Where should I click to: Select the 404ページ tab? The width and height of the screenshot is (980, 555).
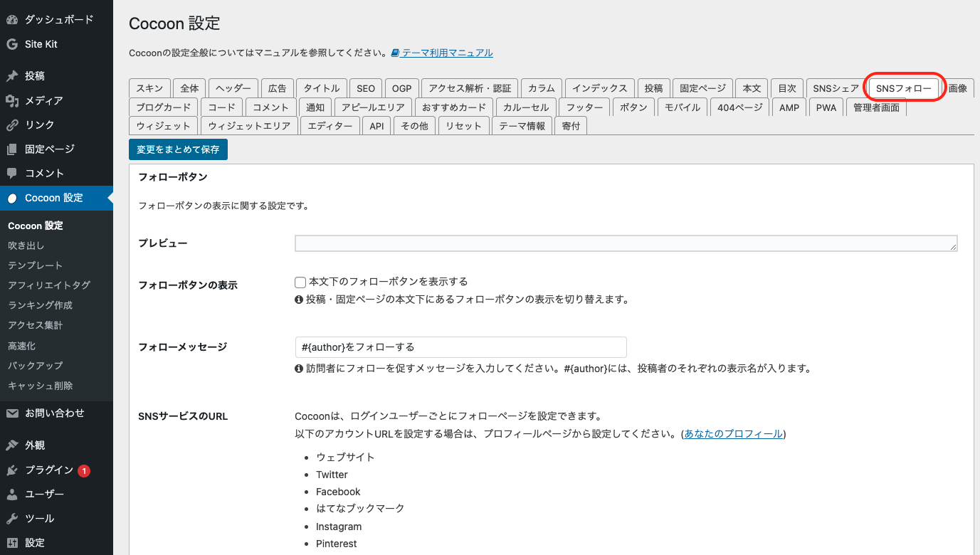pyautogui.click(x=740, y=107)
